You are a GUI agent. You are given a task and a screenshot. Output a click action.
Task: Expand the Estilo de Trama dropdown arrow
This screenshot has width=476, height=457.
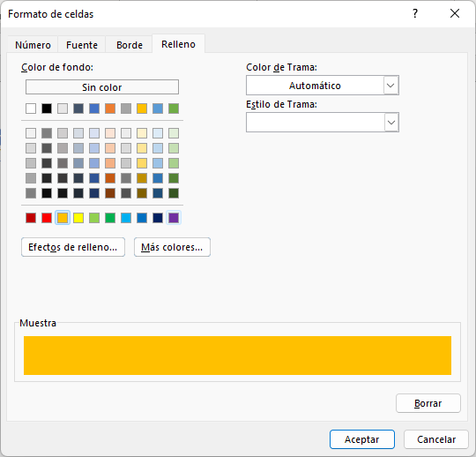coord(391,123)
